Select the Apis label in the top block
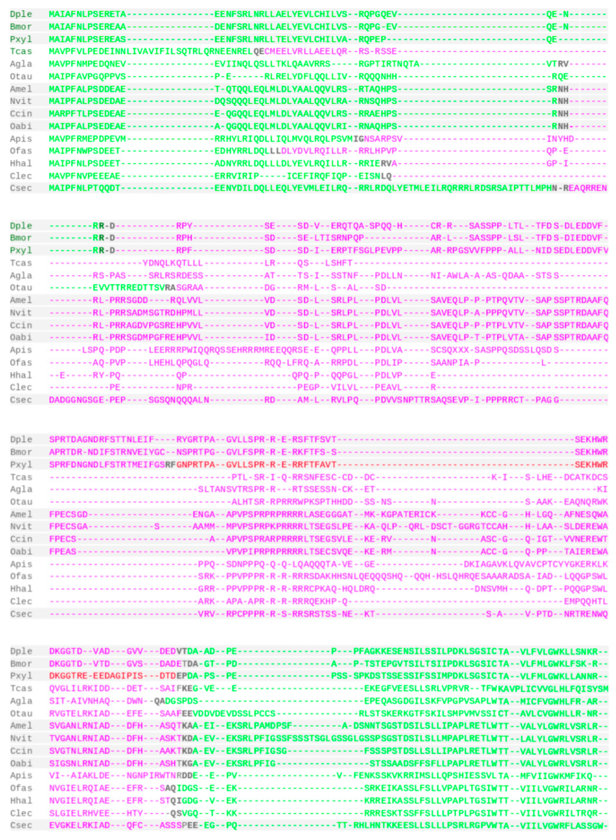 click(x=21, y=139)
